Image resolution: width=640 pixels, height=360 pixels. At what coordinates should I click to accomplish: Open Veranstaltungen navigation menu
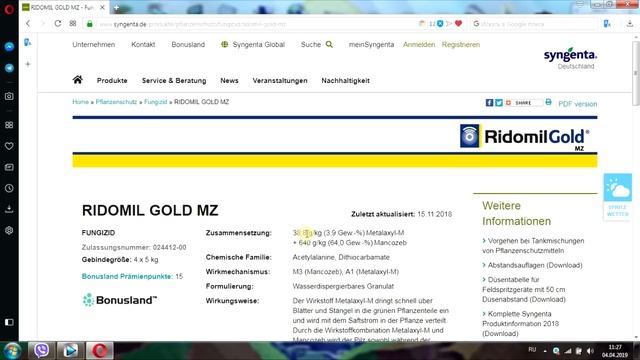(x=280, y=81)
